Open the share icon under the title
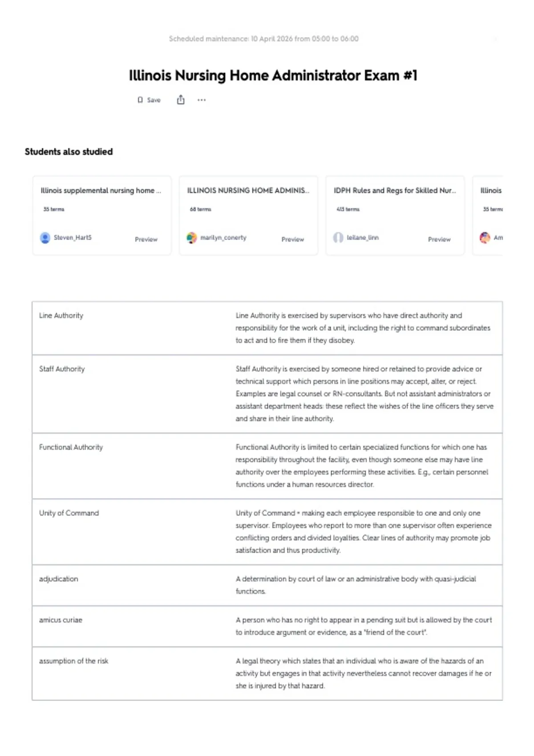The height and width of the screenshot is (756, 534). 181,100
